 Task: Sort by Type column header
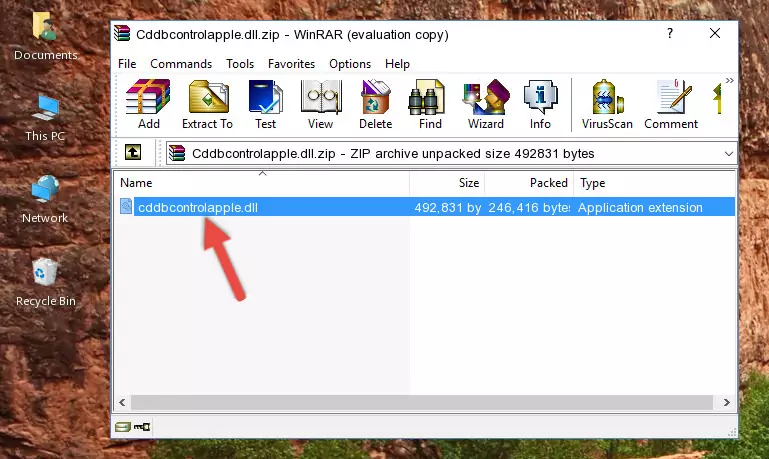(654, 183)
